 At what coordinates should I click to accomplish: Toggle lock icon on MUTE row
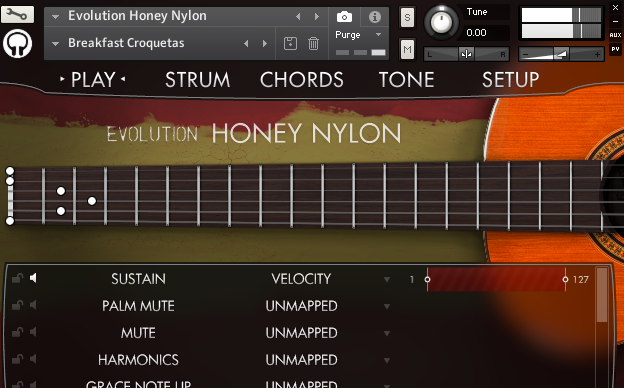click(17, 332)
